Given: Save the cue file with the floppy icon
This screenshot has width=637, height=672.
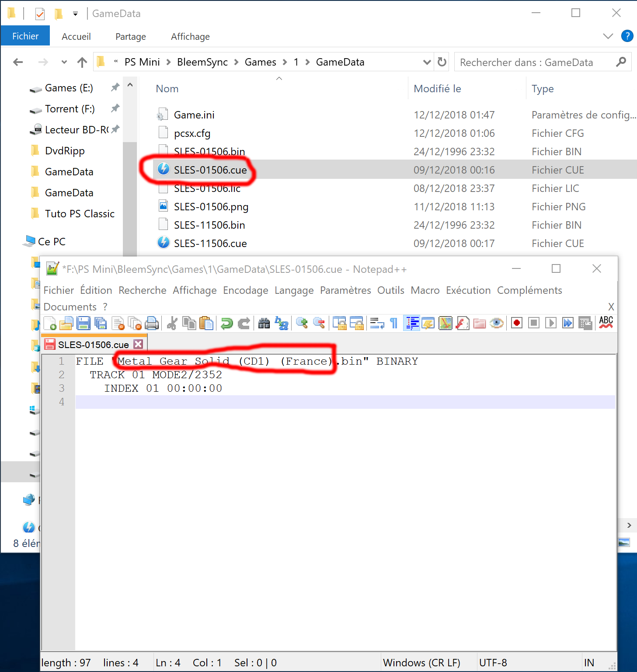Looking at the screenshot, I should coord(84,323).
